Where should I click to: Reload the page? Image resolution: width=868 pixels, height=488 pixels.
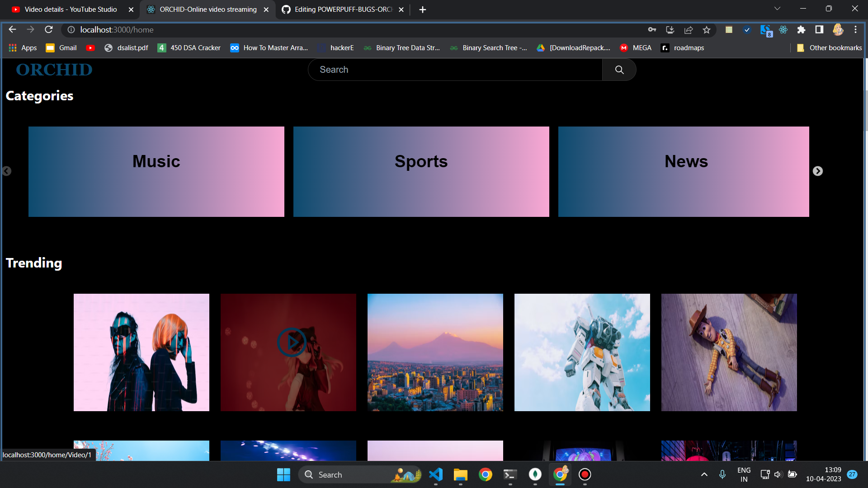click(49, 30)
